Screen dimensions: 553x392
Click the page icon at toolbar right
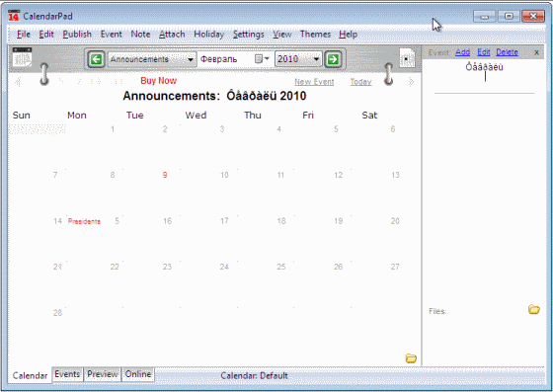pyautogui.click(x=407, y=58)
